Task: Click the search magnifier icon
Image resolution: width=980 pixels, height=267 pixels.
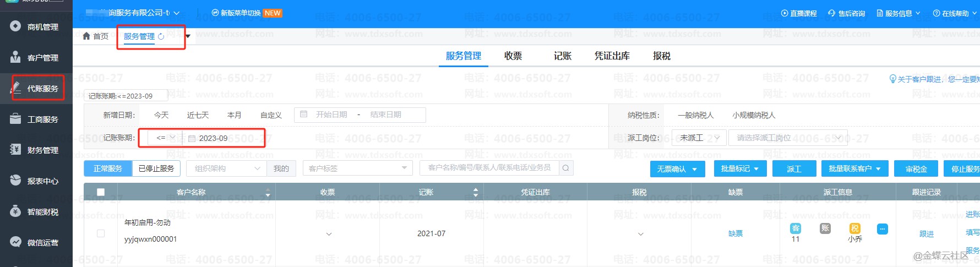Action: coord(566,168)
